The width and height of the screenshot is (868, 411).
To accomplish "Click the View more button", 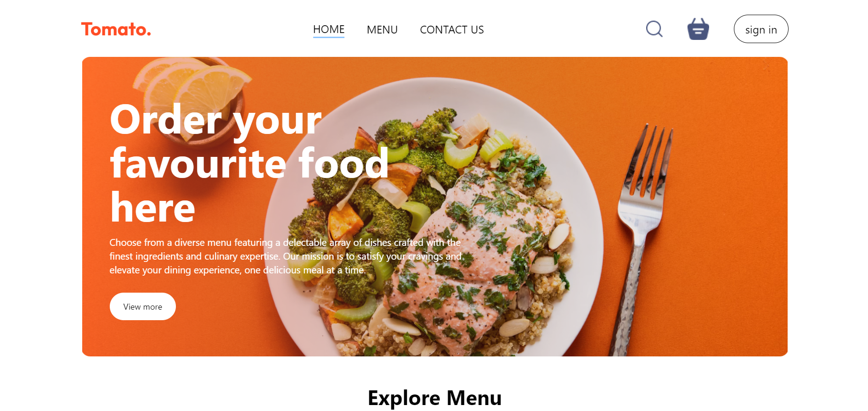I will point(143,306).
